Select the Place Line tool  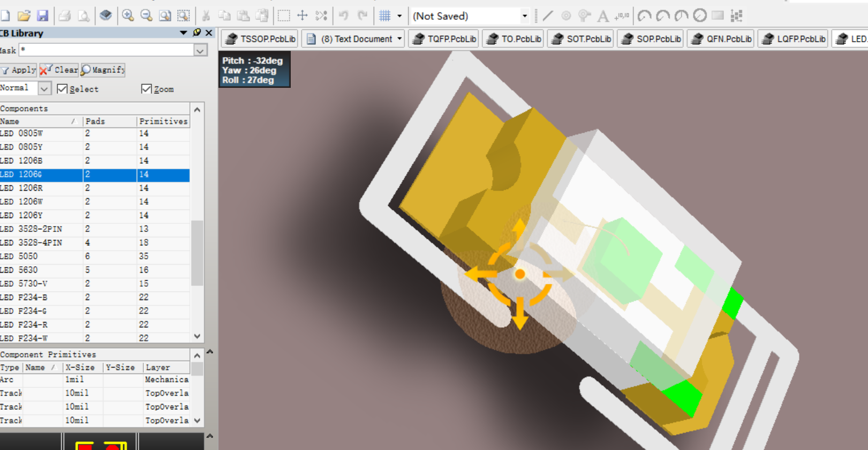coord(548,16)
